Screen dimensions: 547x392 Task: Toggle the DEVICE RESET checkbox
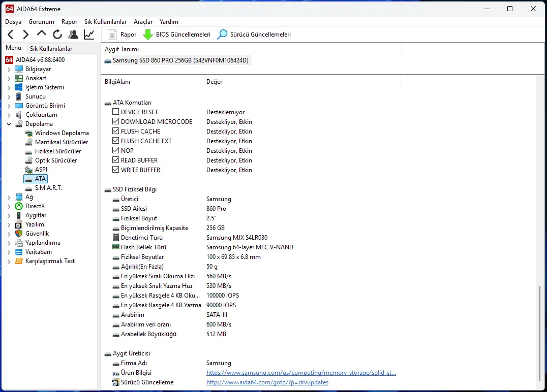115,112
